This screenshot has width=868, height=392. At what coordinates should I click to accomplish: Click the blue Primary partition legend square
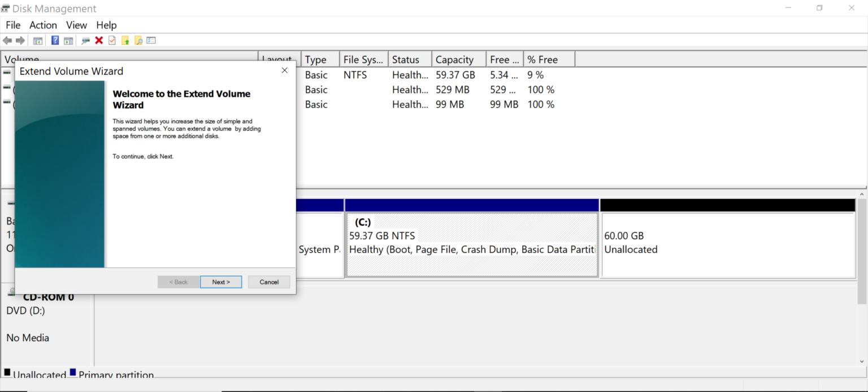pos(73,372)
